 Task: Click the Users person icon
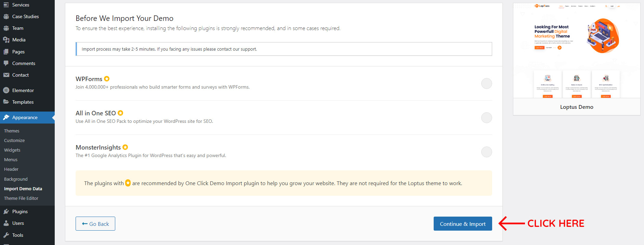[x=6, y=223]
